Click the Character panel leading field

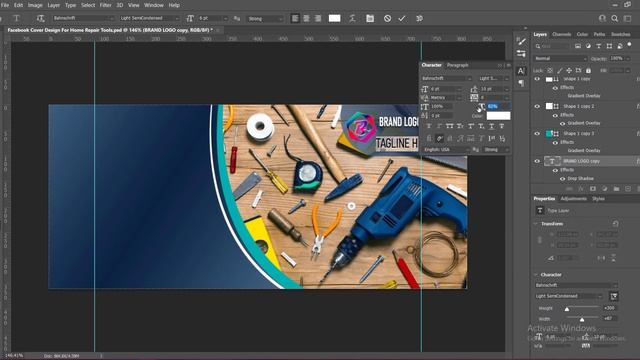coord(491,89)
